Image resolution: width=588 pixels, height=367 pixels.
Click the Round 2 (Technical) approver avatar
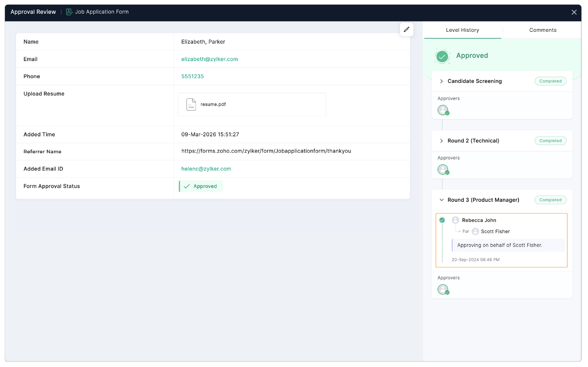[x=443, y=169]
